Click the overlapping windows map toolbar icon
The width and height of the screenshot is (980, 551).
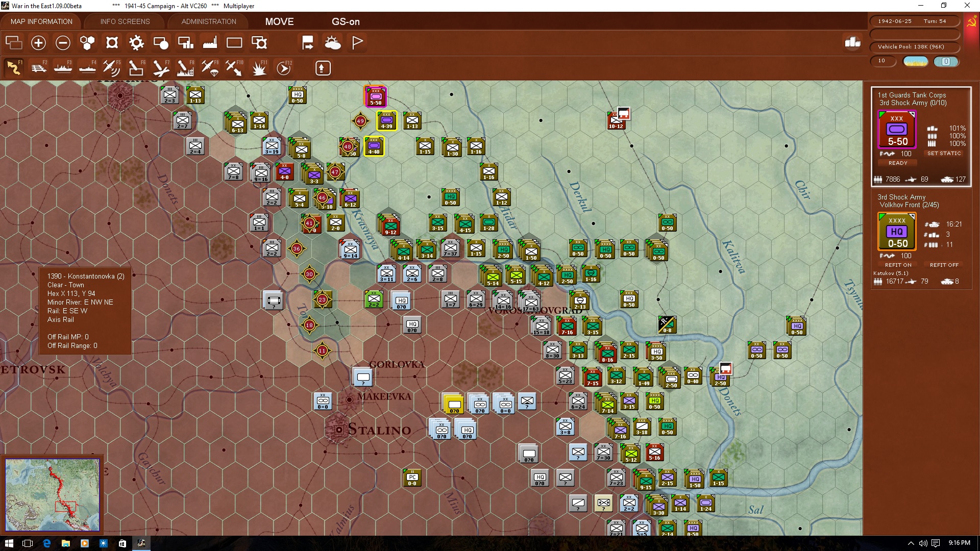pos(14,43)
